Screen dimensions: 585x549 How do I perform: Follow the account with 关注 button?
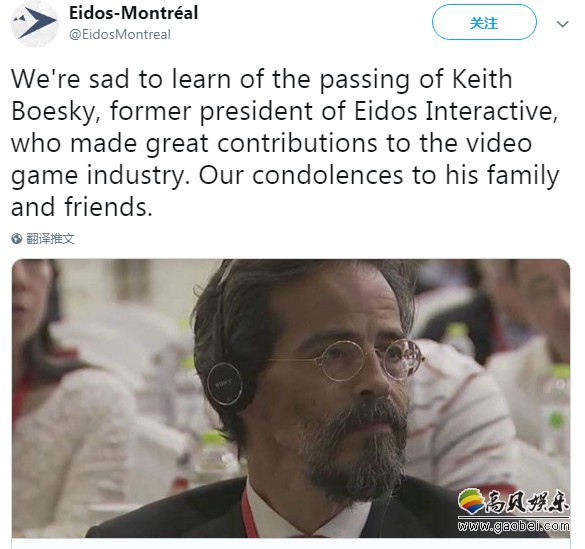(x=484, y=23)
